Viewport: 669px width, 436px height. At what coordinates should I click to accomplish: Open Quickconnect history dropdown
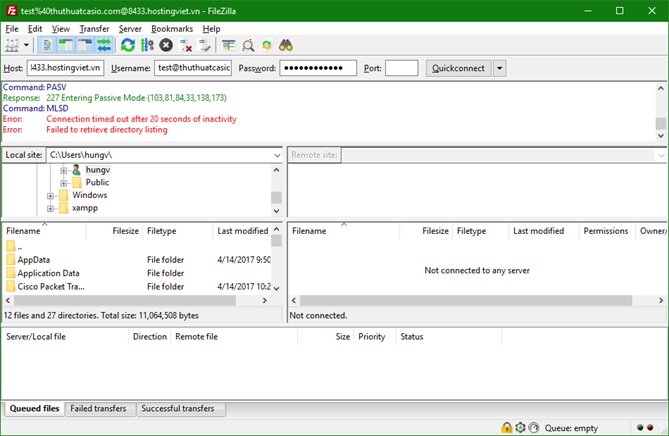[500, 68]
